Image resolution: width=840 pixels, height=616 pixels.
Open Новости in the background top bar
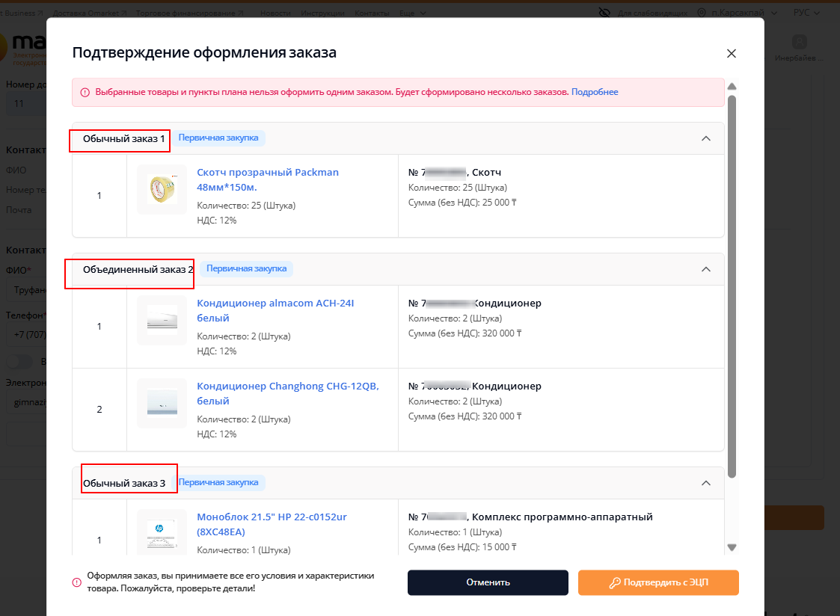click(x=275, y=13)
